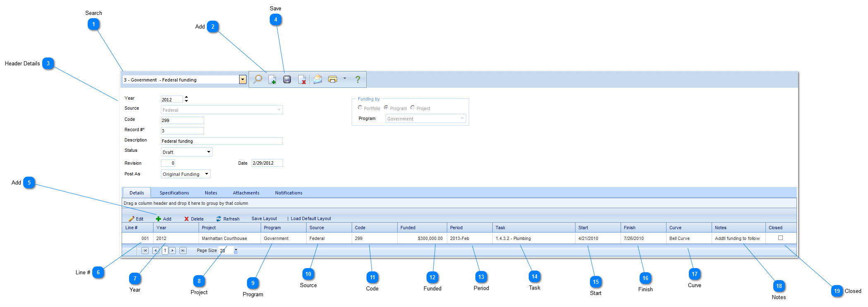The image size is (868, 307).
Task: Open the Status Draft dropdown
Action: click(187, 152)
